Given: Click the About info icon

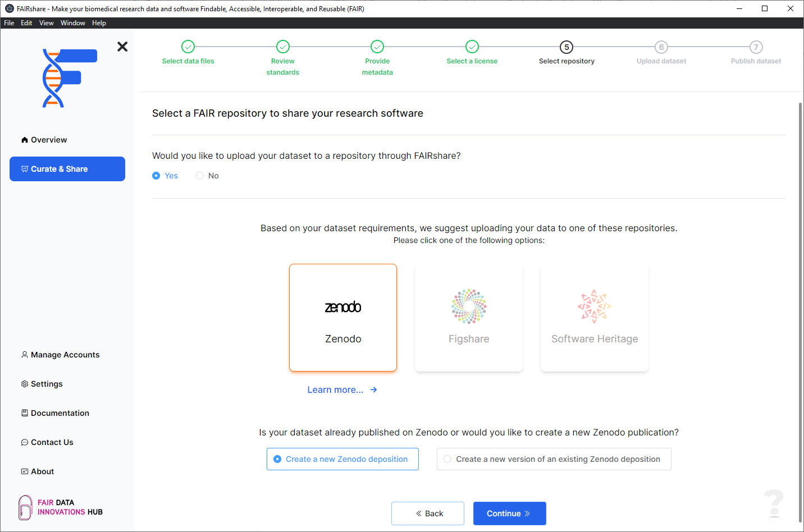Looking at the screenshot, I should click(25, 471).
